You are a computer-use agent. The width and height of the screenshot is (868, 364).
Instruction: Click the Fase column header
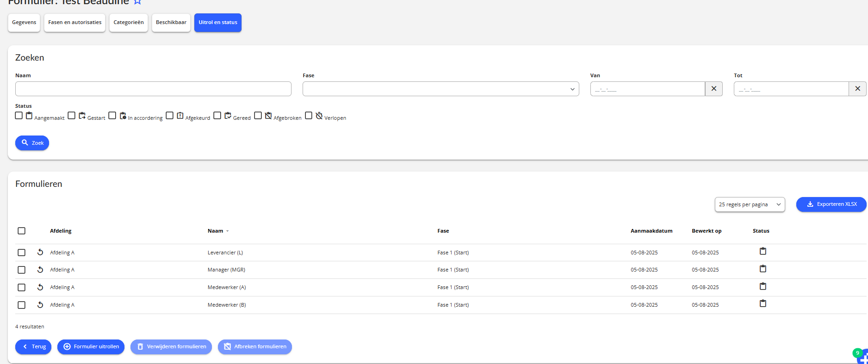[443, 231]
